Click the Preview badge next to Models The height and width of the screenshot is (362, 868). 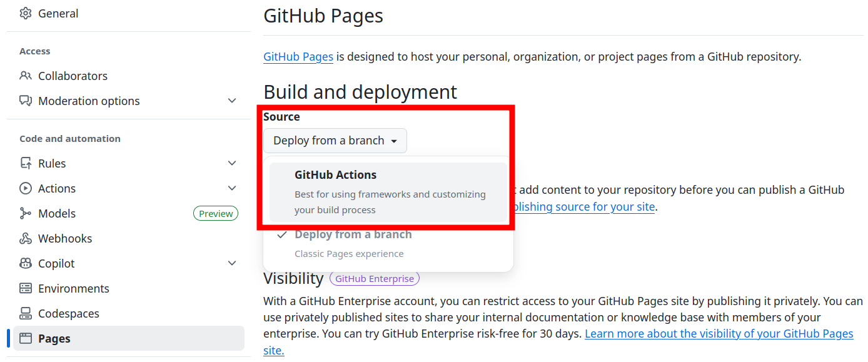[x=216, y=214]
